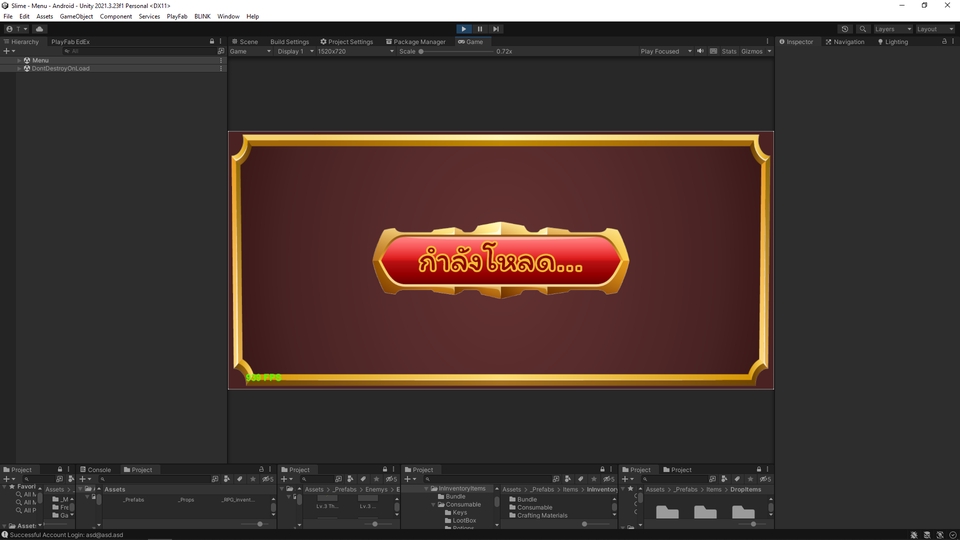Adjust icon size slider in DropItems panel
The image size is (960, 540).
pyautogui.click(x=753, y=524)
